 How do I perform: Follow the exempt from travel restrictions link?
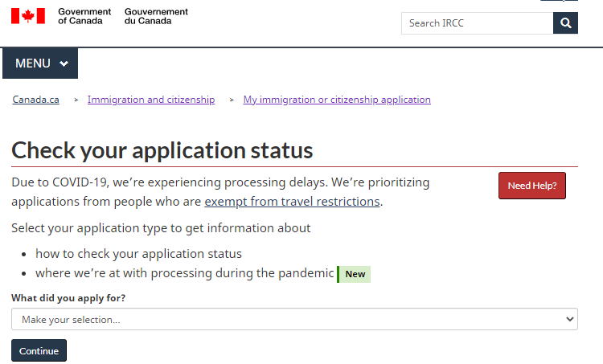(292, 202)
